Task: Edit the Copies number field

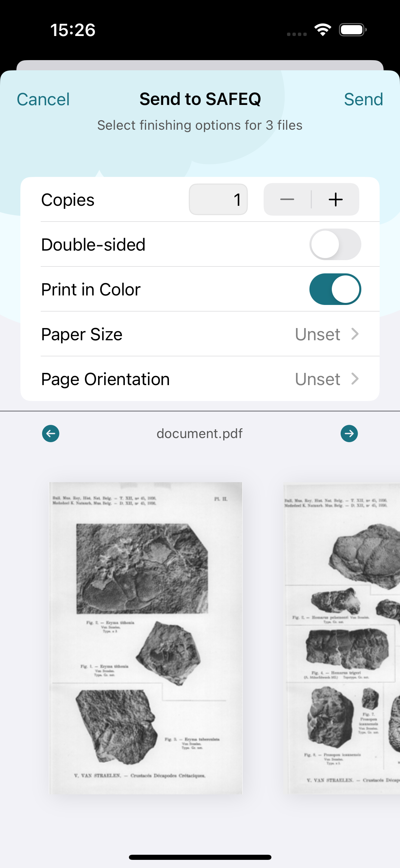Action: [x=218, y=199]
